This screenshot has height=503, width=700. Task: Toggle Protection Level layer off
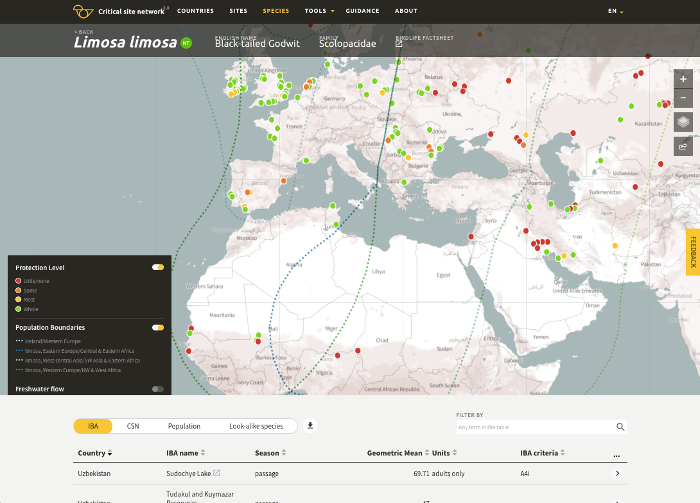coord(158,268)
